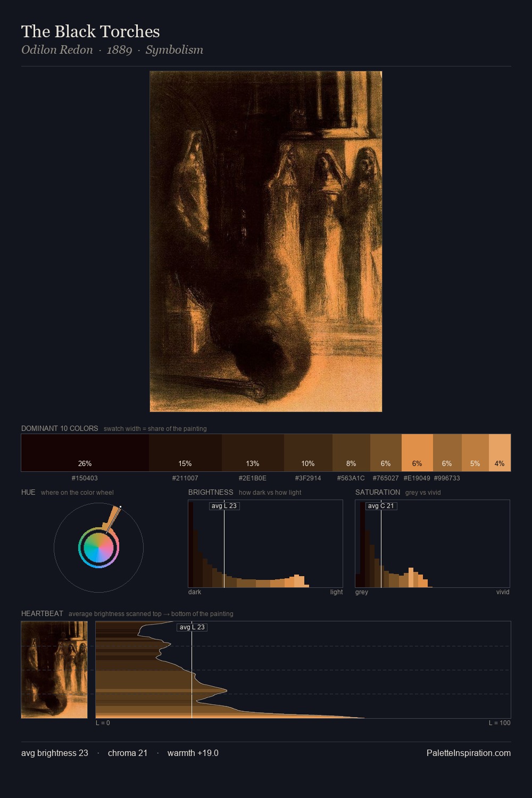Click the title 'The Black Torches'
The width and height of the screenshot is (532, 798).
point(90,31)
